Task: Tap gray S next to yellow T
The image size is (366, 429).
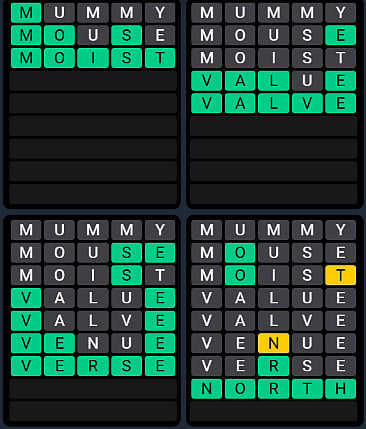Action: (307, 275)
